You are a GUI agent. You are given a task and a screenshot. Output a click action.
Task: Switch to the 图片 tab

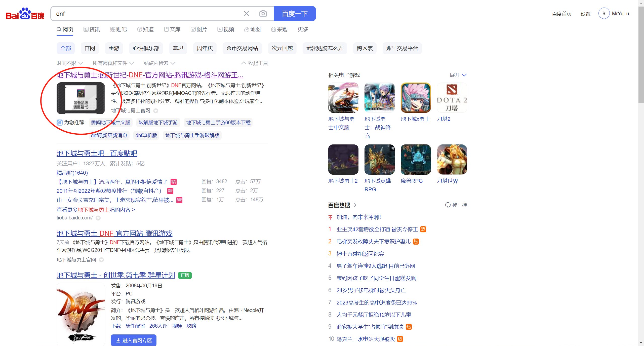(x=199, y=29)
